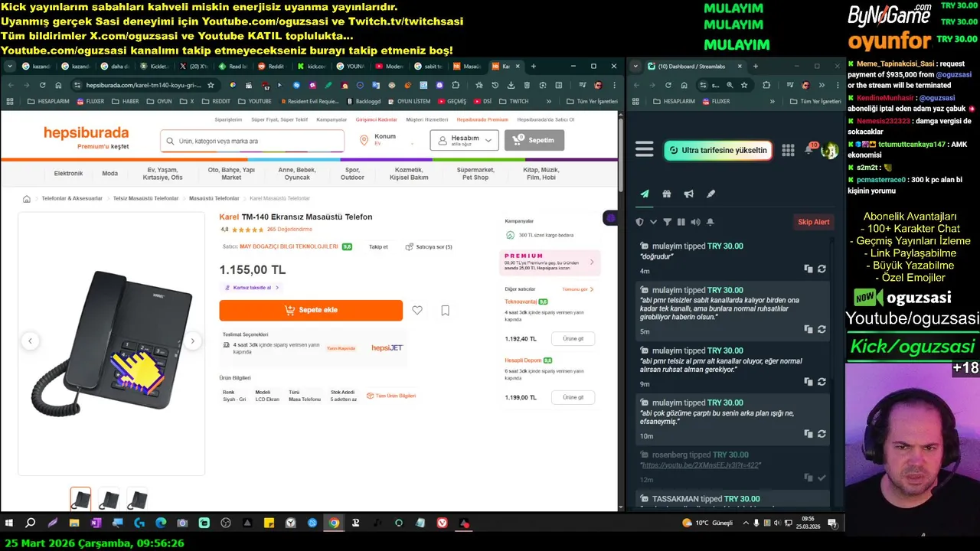Open the youtu.be link in rosenberg's tip
Viewport: 980px width, 551px height.
(x=701, y=465)
